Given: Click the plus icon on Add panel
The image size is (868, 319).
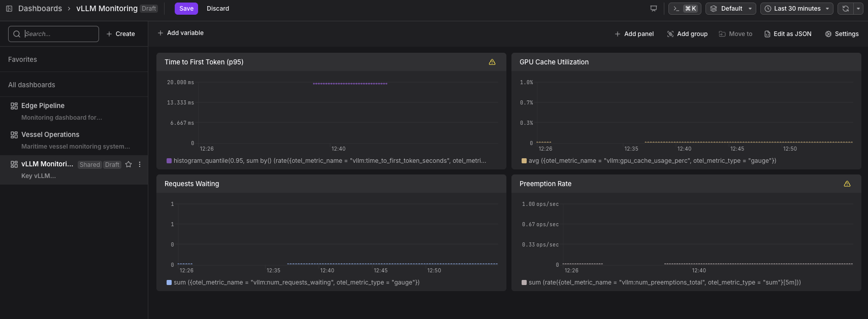Looking at the screenshot, I should tap(618, 34).
